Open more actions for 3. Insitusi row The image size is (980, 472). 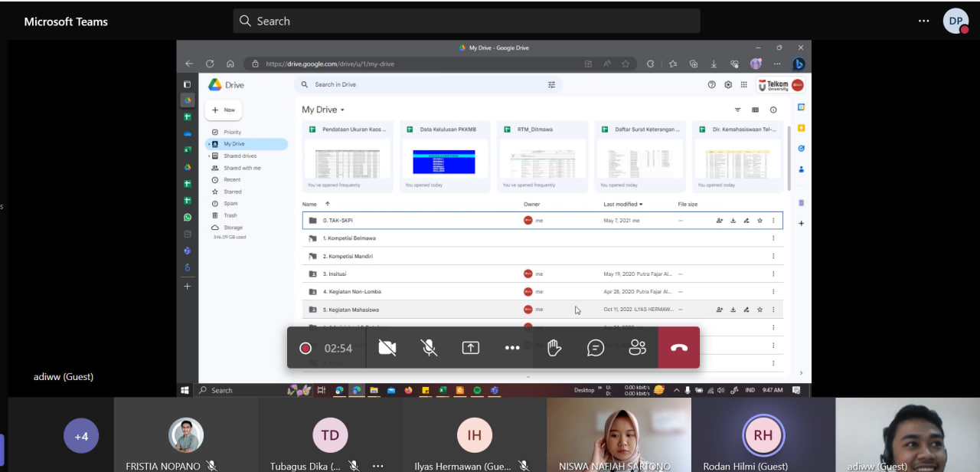773,274
